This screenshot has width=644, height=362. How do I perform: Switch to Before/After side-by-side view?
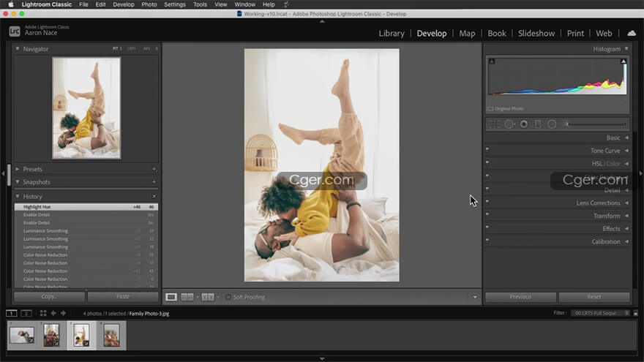(187, 297)
